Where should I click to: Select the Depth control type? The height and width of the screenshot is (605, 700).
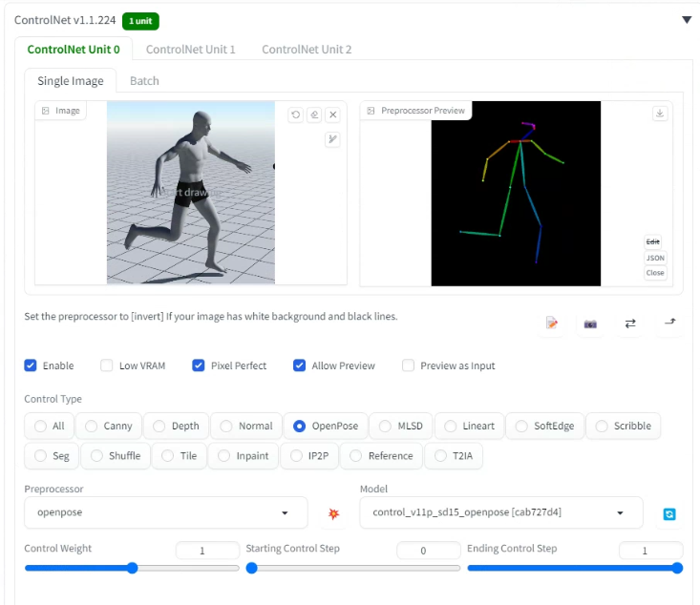[x=177, y=427]
